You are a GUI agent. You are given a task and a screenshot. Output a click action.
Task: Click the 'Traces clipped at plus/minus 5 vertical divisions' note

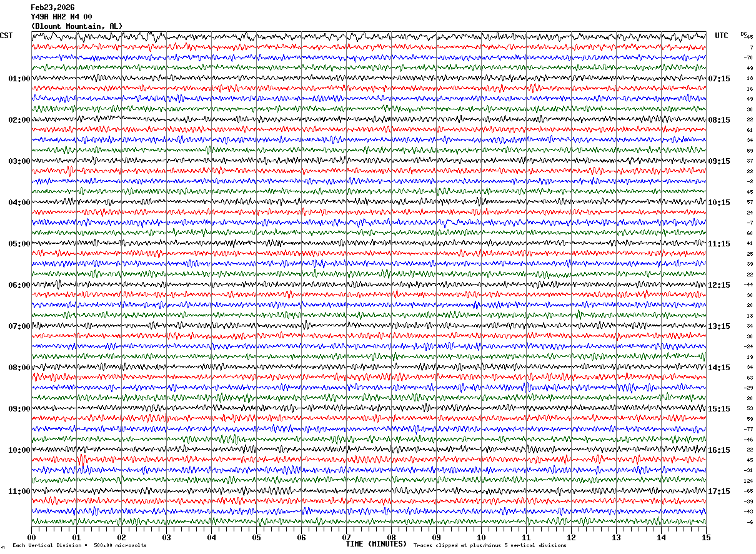tap(490, 546)
